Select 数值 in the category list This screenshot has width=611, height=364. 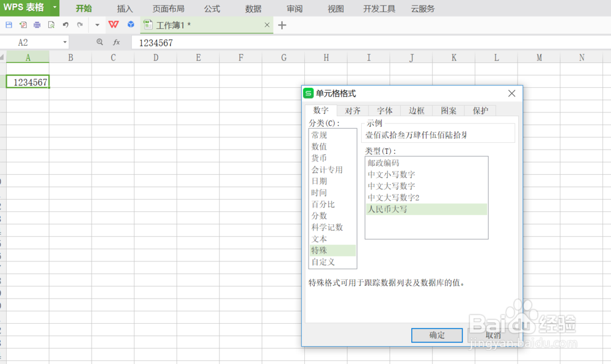(x=333, y=147)
